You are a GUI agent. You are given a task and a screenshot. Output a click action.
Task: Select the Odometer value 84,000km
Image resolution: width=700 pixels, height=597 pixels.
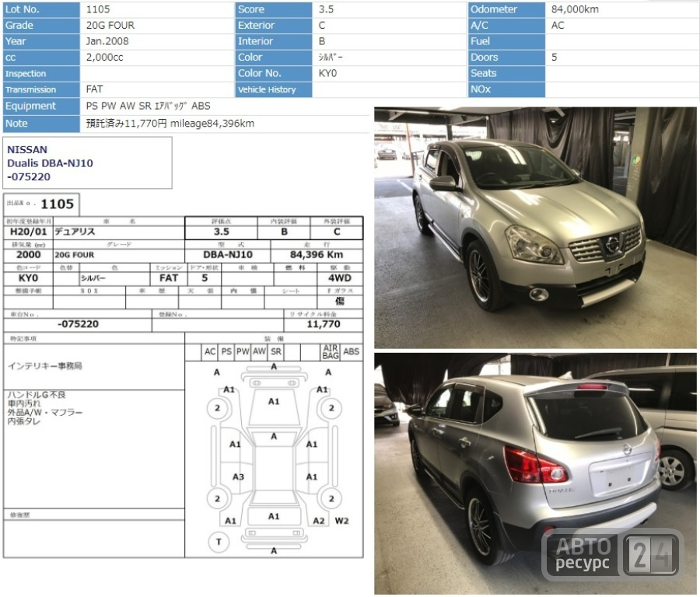coord(575,9)
